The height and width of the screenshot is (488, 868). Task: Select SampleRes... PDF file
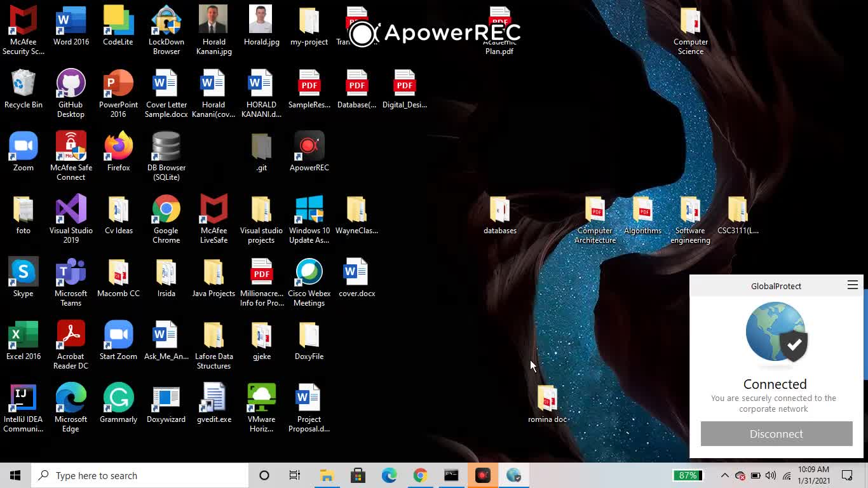pyautogui.click(x=309, y=88)
